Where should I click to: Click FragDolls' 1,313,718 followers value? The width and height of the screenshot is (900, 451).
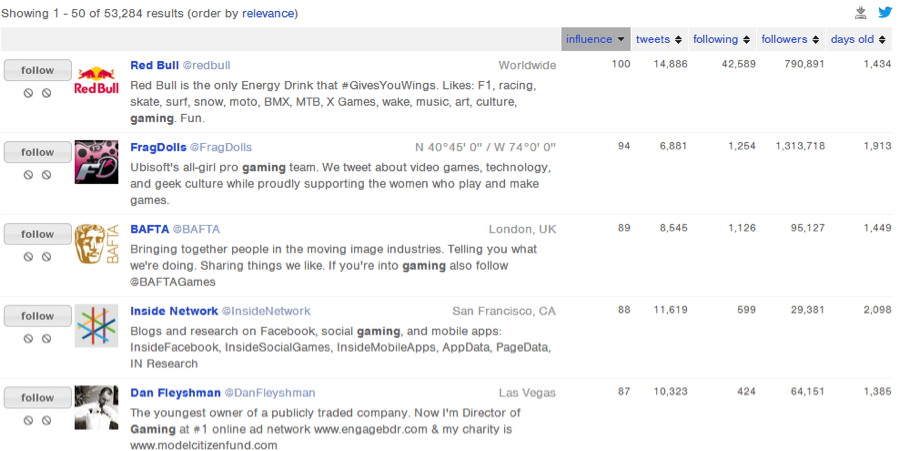[800, 146]
